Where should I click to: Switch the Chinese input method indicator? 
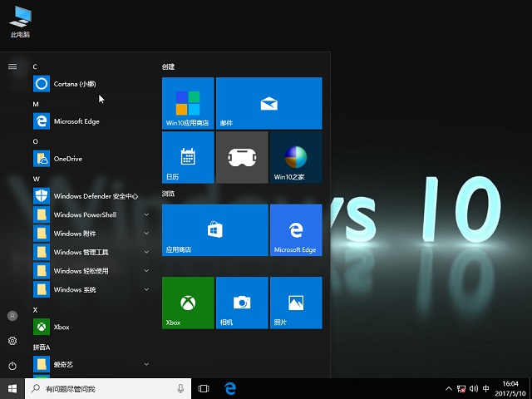pos(485,388)
